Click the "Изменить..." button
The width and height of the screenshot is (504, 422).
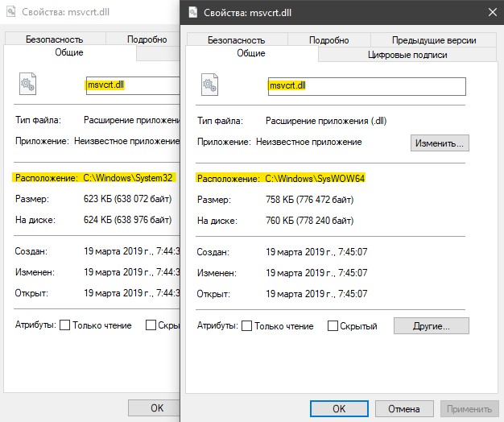tap(440, 143)
